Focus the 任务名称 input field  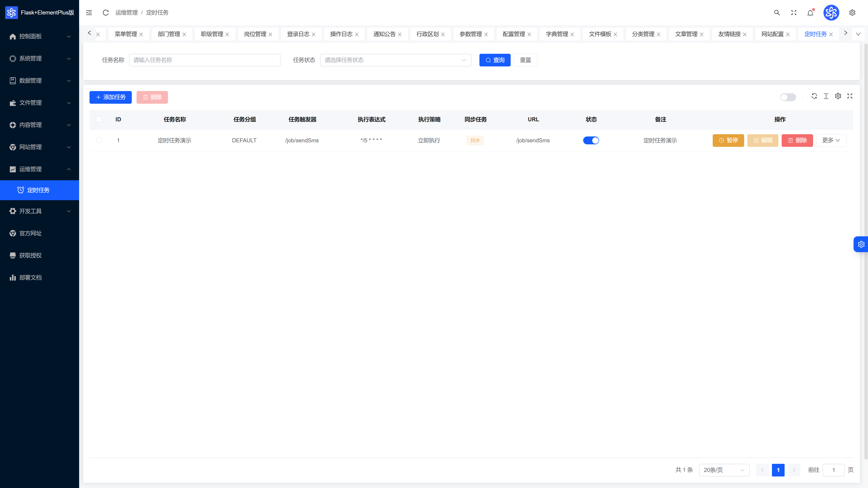tap(205, 60)
